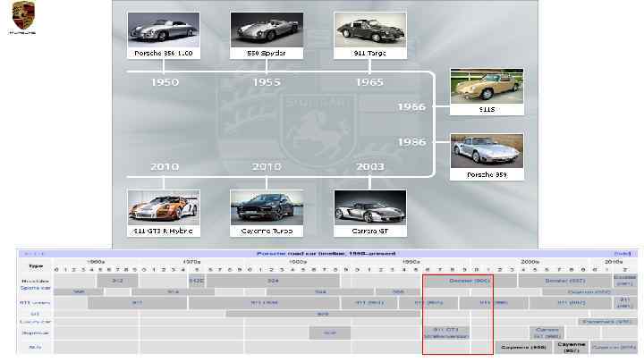Select the '911S' caption
This screenshot has height=362, width=644.
click(487, 110)
